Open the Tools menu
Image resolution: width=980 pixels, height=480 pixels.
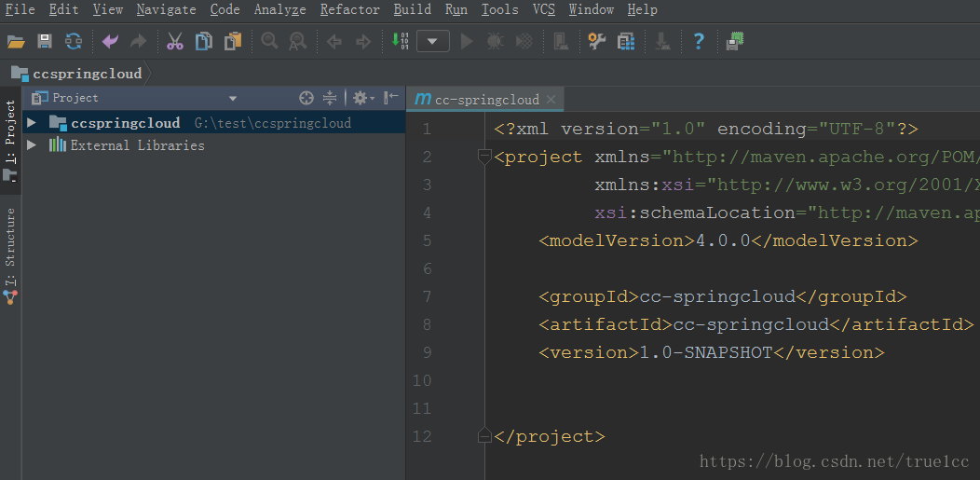pos(500,9)
